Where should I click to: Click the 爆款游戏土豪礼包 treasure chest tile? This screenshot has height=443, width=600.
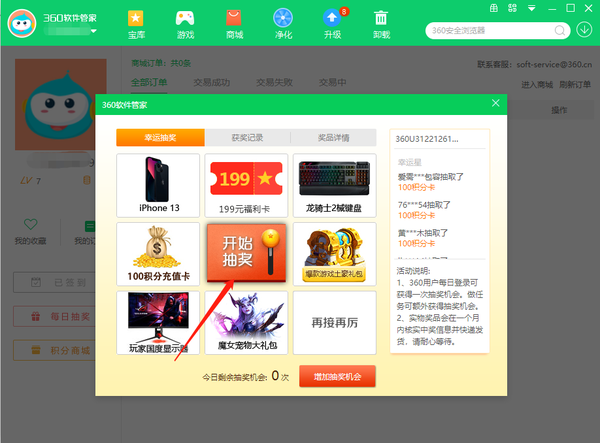coord(334,254)
